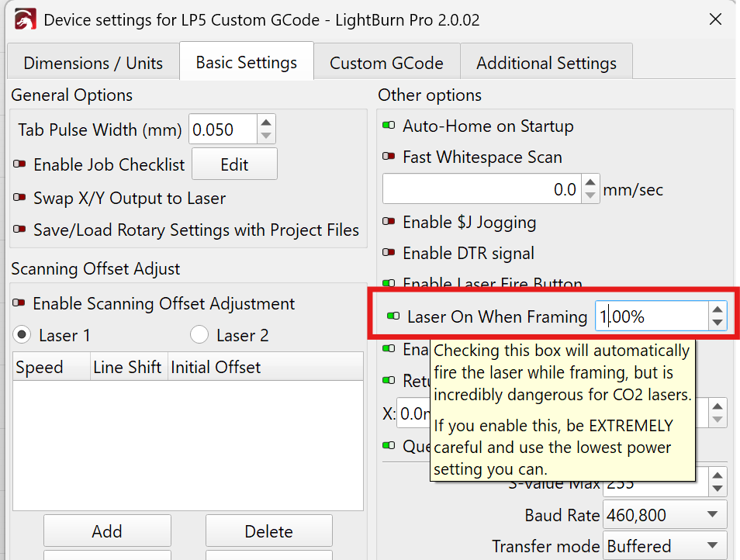This screenshot has width=740, height=560.
Task: Decrease S-value Max with down arrow
Action: (x=718, y=489)
